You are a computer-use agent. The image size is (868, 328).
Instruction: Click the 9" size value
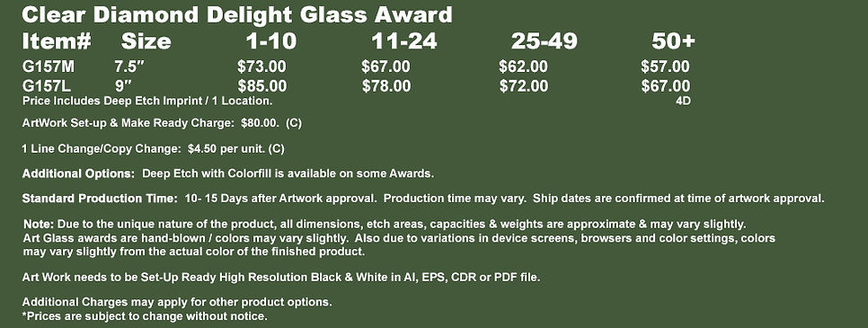click(x=125, y=86)
